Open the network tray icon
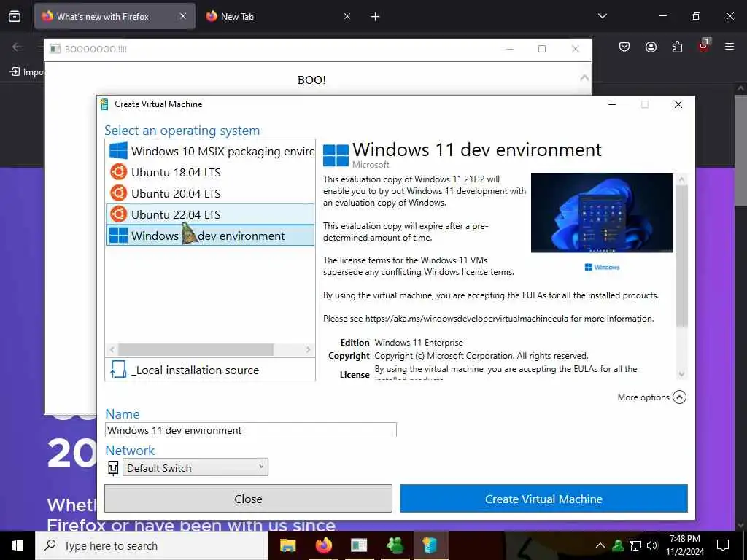The height and width of the screenshot is (560, 747). [x=635, y=545]
